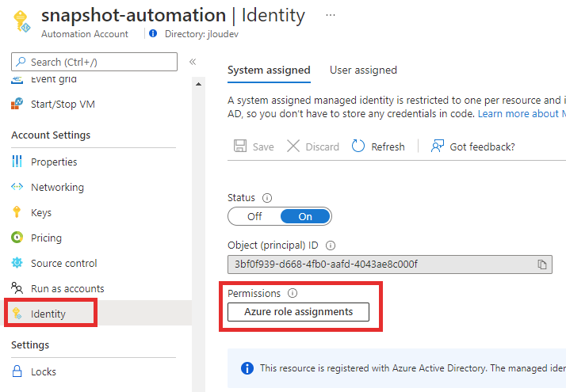This screenshot has width=566, height=392.
Task: Open Run as accounts
Action: [x=67, y=288]
